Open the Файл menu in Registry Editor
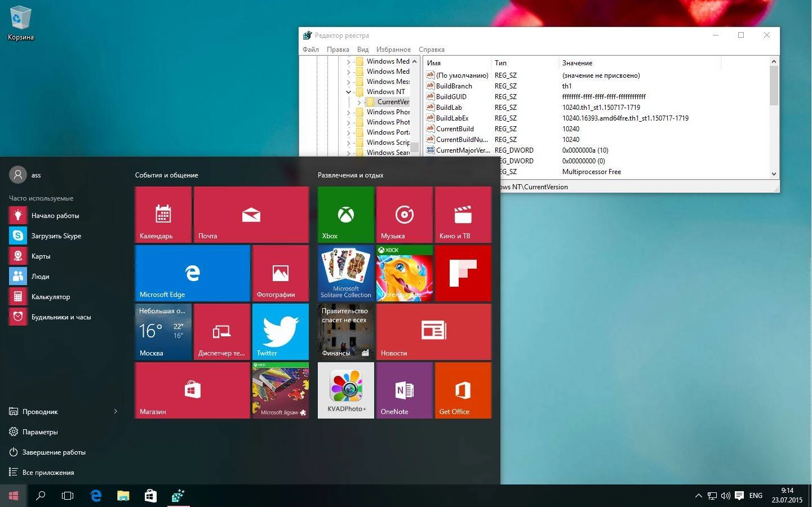Image resolution: width=812 pixels, height=507 pixels. click(x=310, y=50)
